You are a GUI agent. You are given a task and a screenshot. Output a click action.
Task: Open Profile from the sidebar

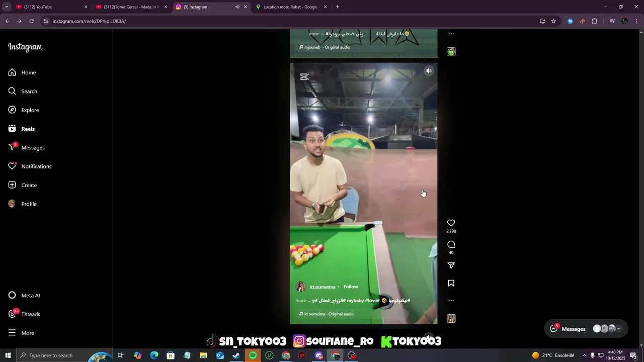coord(23,204)
